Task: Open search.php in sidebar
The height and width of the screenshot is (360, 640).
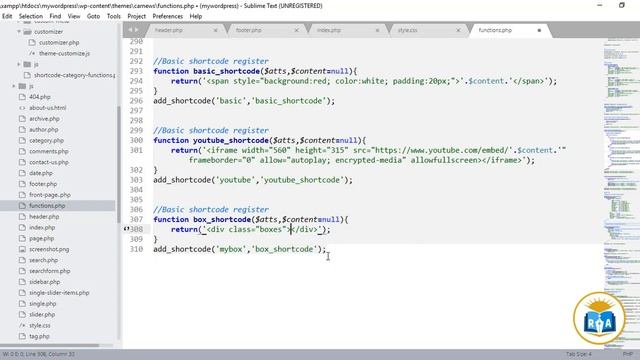Action: tap(43, 260)
